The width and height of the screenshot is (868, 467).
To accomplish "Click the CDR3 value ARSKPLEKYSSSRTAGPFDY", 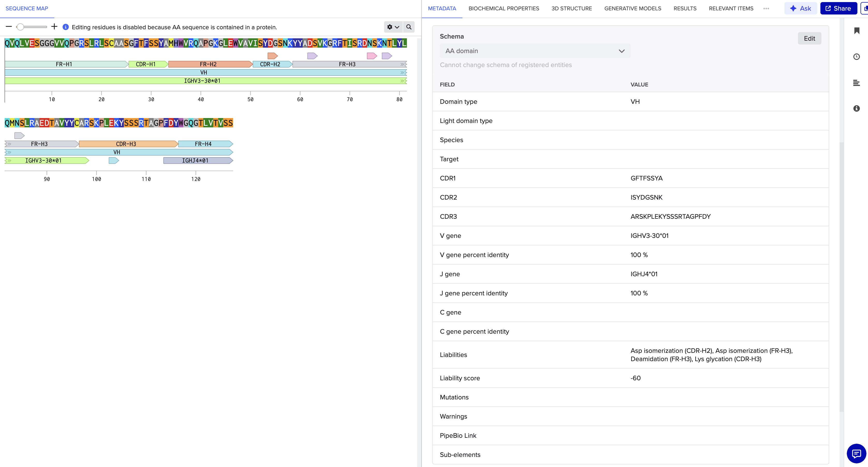I will coord(670,216).
